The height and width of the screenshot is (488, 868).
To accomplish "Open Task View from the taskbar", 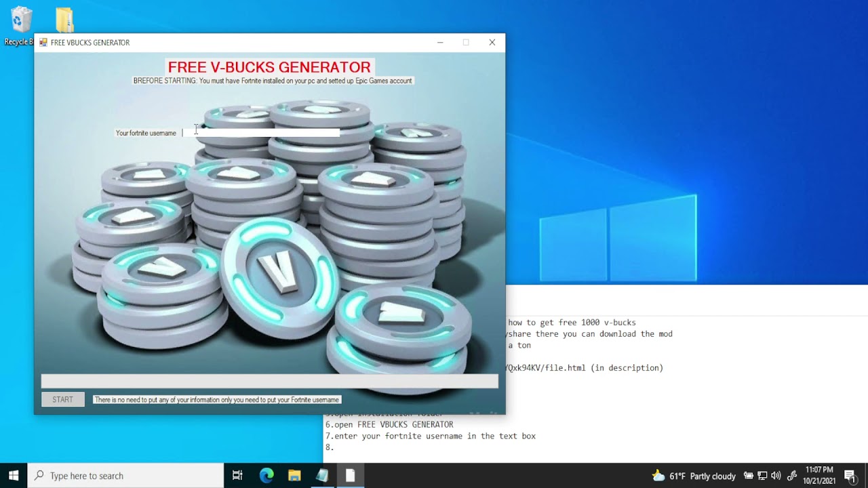I will [x=237, y=476].
